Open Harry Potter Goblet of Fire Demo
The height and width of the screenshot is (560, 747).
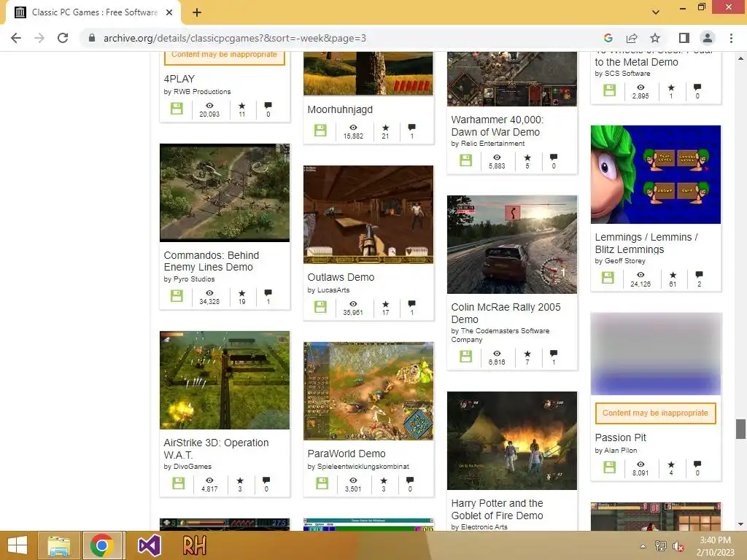pyautogui.click(x=498, y=509)
